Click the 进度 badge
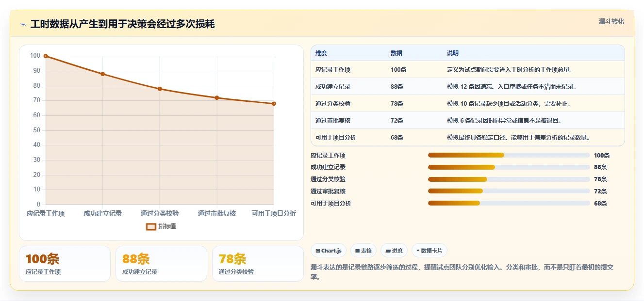The height and width of the screenshot is (301, 644). pyautogui.click(x=394, y=251)
